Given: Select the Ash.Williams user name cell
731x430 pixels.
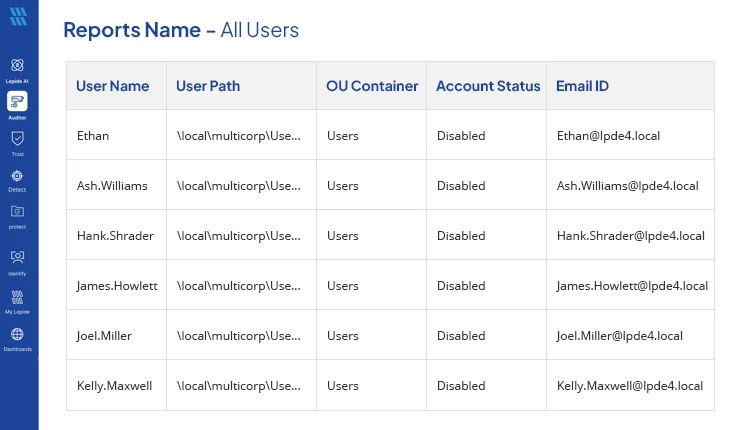Looking at the screenshot, I should [x=117, y=185].
